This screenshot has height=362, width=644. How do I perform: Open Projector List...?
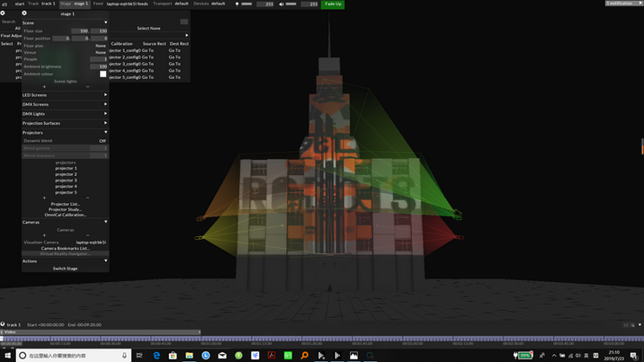(66, 204)
